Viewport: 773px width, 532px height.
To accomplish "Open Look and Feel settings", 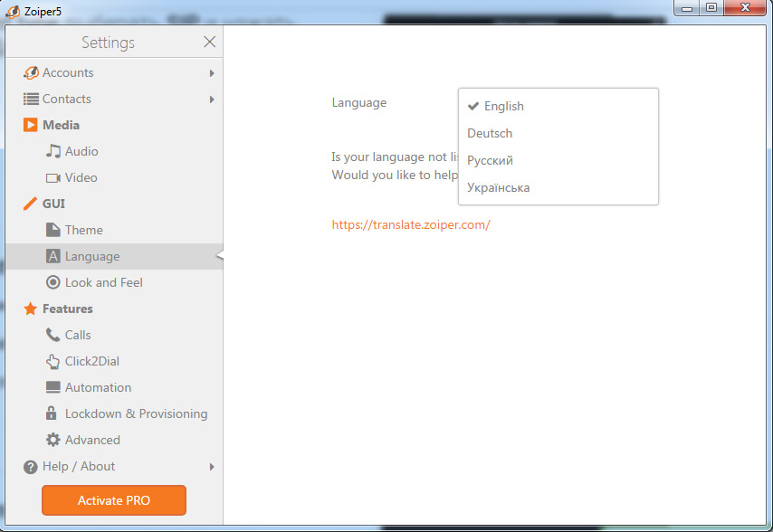I will [114, 282].
